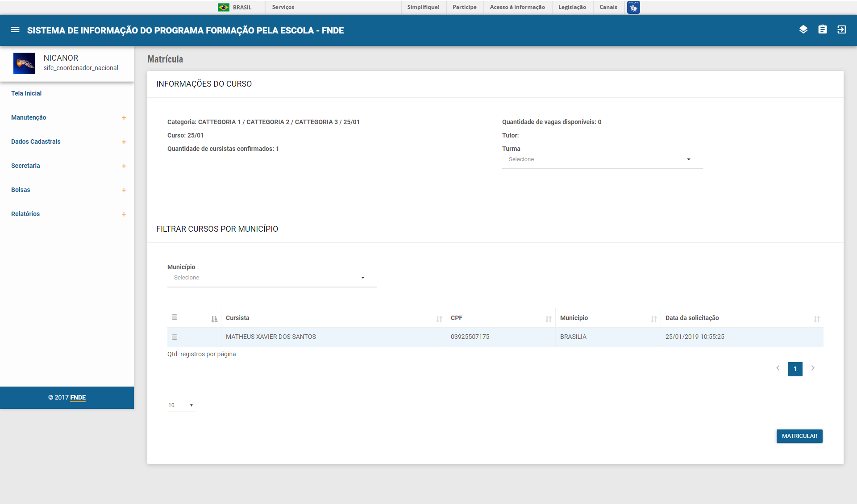
Task: Open the hamburger menu icon
Action: click(x=15, y=30)
